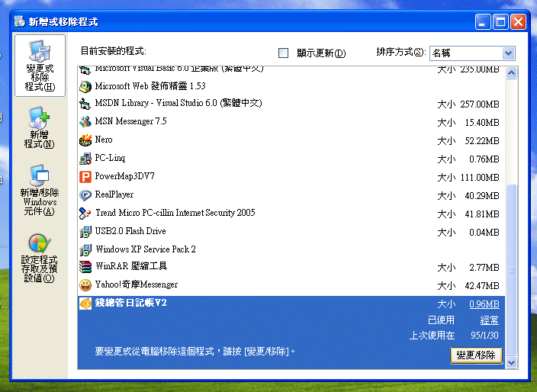Screen dimensions: 537x392
Task: Open 設定程式存取及預設值 sidebar icon
Action: (x=40, y=258)
